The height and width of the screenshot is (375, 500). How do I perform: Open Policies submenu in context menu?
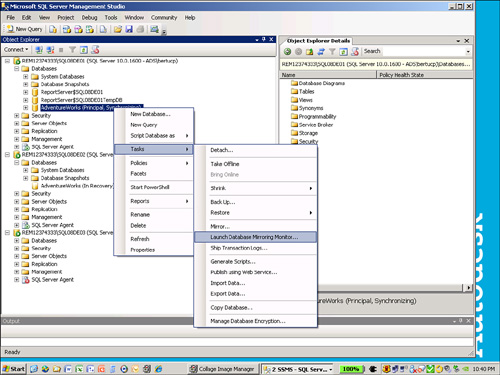154,163
